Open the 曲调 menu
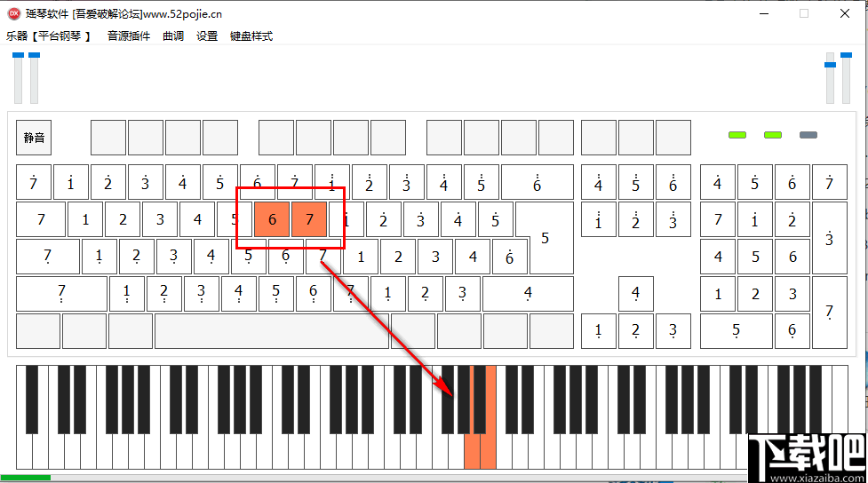 pyautogui.click(x=173, y=36)
